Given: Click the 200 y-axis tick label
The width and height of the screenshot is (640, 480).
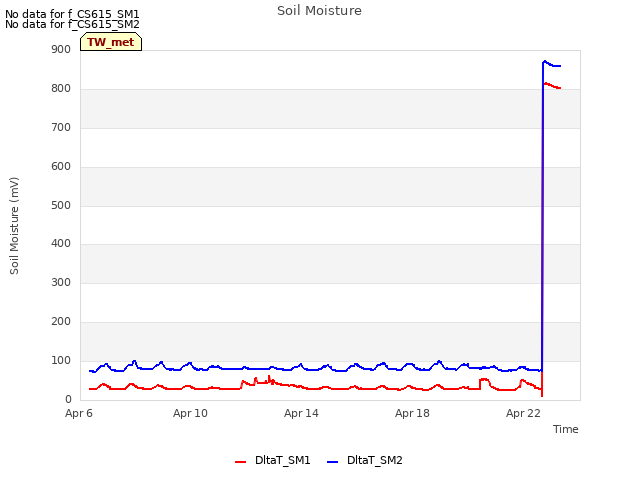Looking at the screenshot, I should pos(61,322).
